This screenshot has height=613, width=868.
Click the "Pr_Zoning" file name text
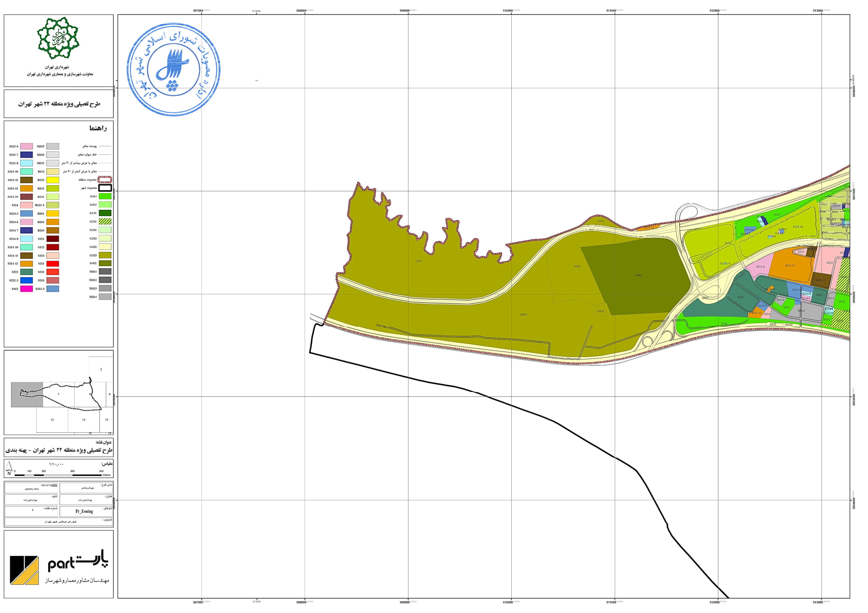click(x=84, y=511)
